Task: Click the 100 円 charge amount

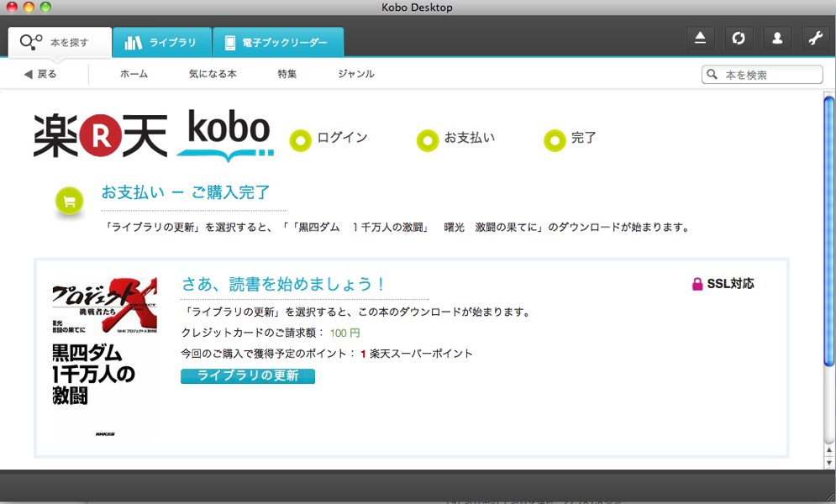Action: pyautogui.click(x=345, y=333)
